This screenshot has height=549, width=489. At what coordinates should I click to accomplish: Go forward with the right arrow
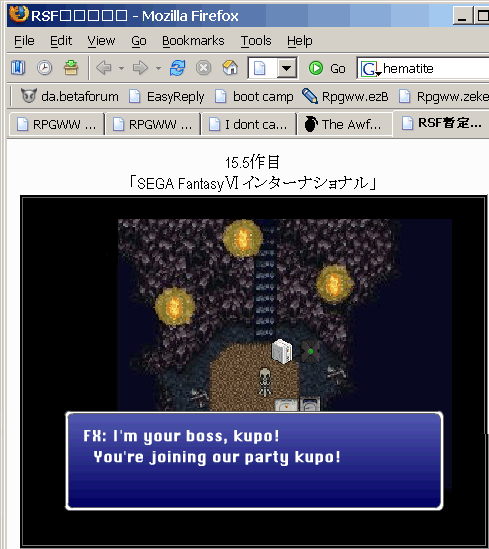(x=140, y=68)
